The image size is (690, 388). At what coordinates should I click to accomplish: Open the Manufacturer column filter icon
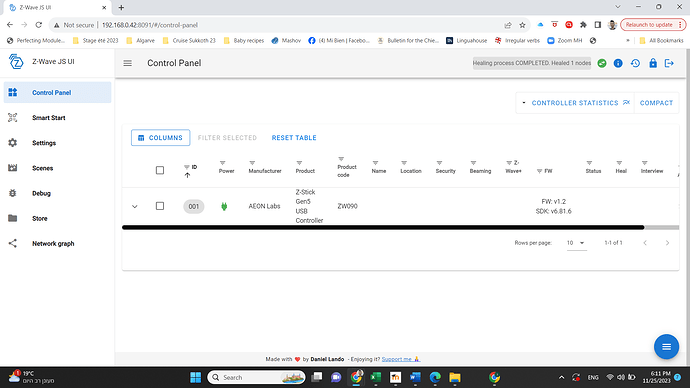pyautogui.click(x=252, y=163)
